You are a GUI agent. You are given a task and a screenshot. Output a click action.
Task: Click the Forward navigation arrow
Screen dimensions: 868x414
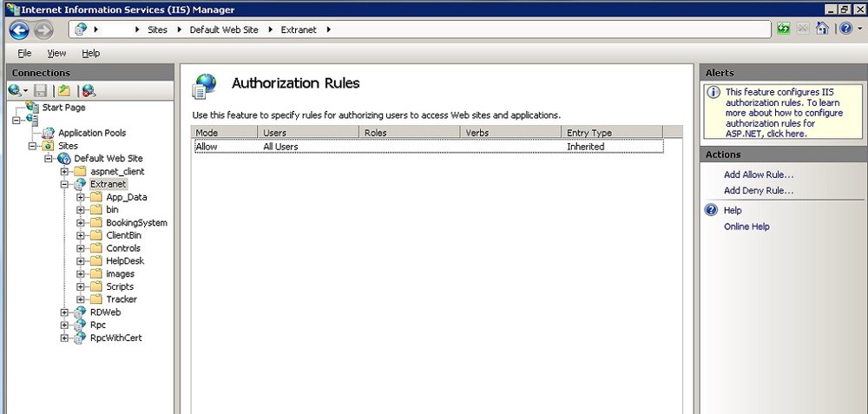(43, 30)
